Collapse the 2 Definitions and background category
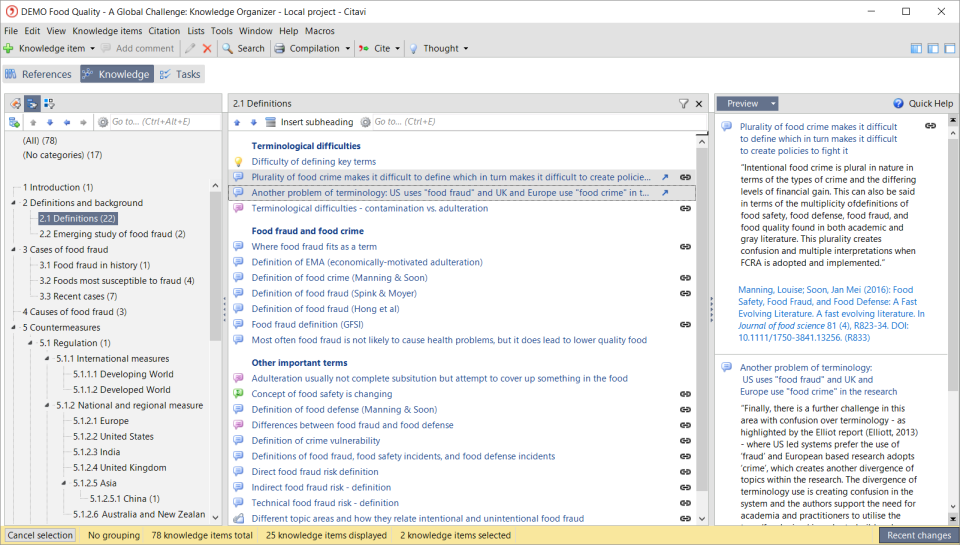This screenshot has width=960, height=545. click(13, 203)
